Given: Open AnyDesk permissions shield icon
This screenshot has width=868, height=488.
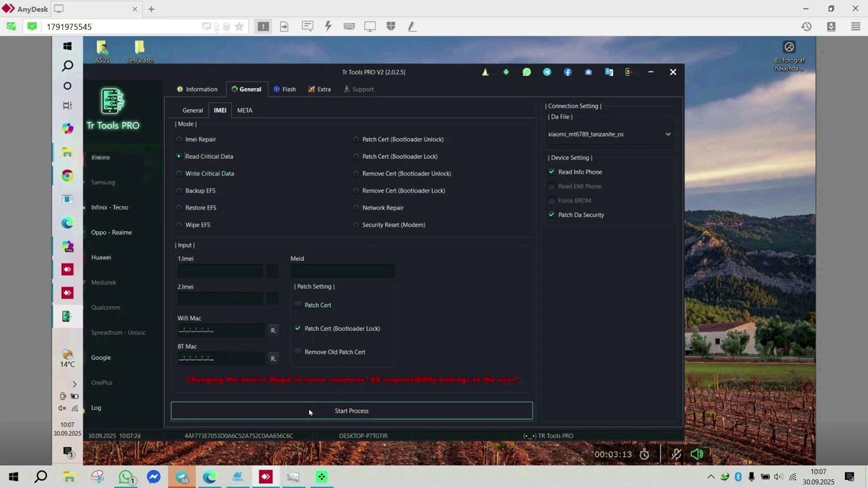Looking at the screenshot, I should pos(391,26).
